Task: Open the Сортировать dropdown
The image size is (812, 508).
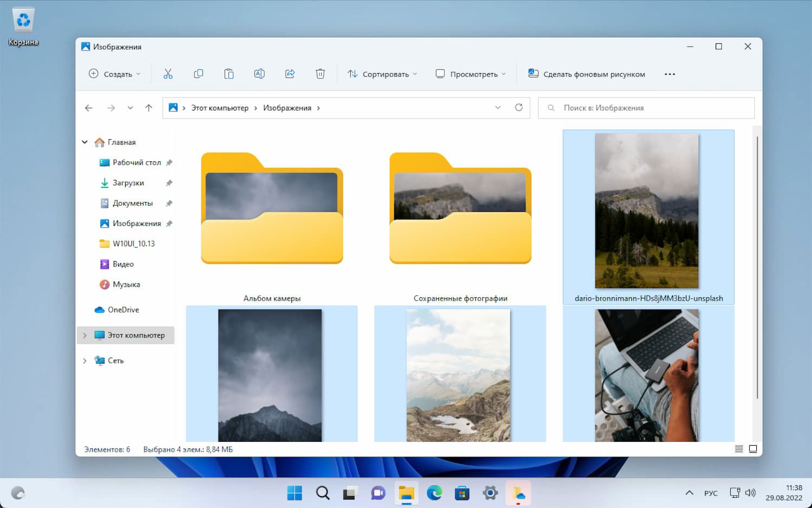Action: [382, 74]
